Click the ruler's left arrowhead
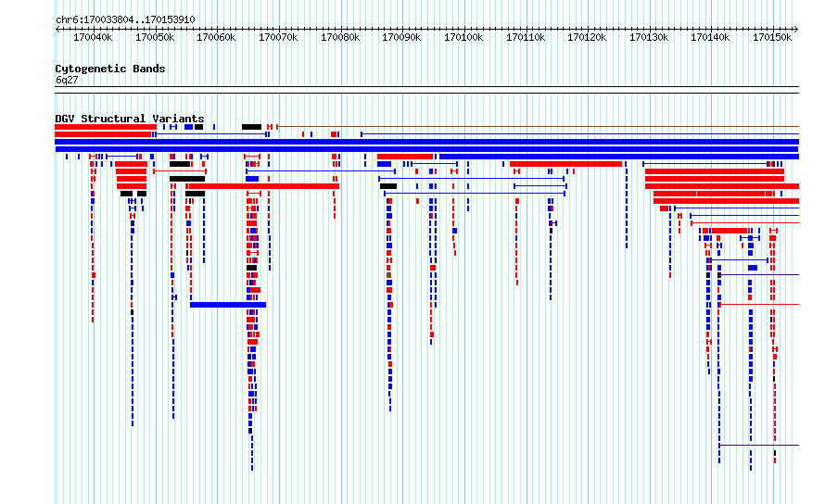Image resolution: width=825 pixels, height=504 pixels. pos(57,30)
